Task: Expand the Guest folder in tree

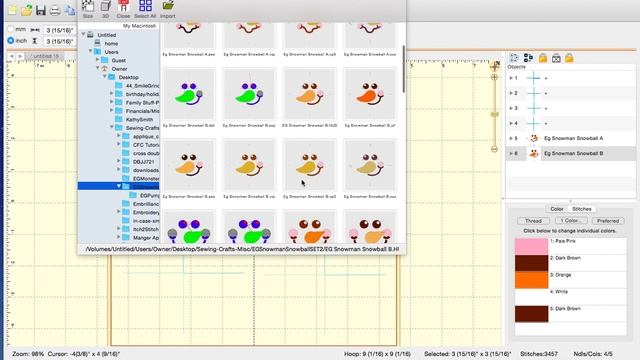Action: 98,60
